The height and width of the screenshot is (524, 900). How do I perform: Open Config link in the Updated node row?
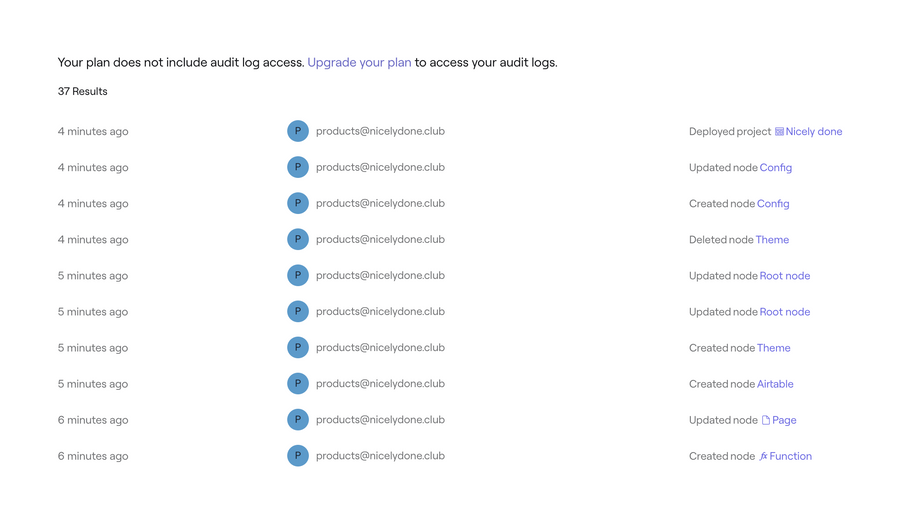[x=775, y=168]
